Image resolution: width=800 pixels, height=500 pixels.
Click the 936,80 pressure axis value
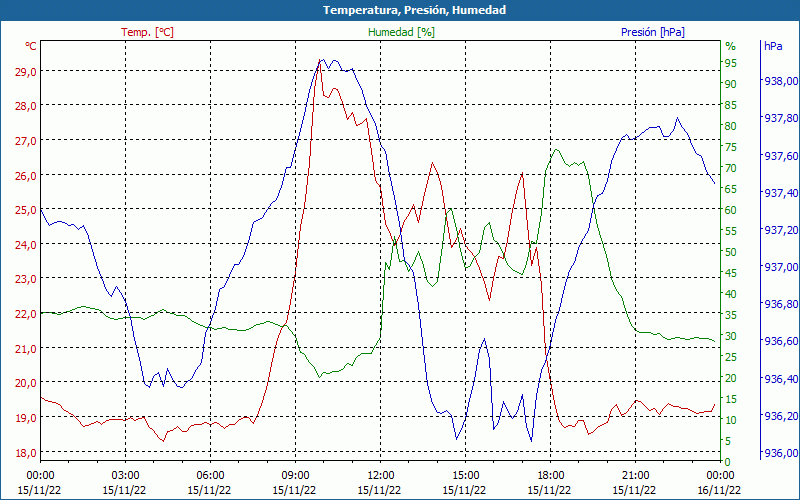(x=781, y=304)
